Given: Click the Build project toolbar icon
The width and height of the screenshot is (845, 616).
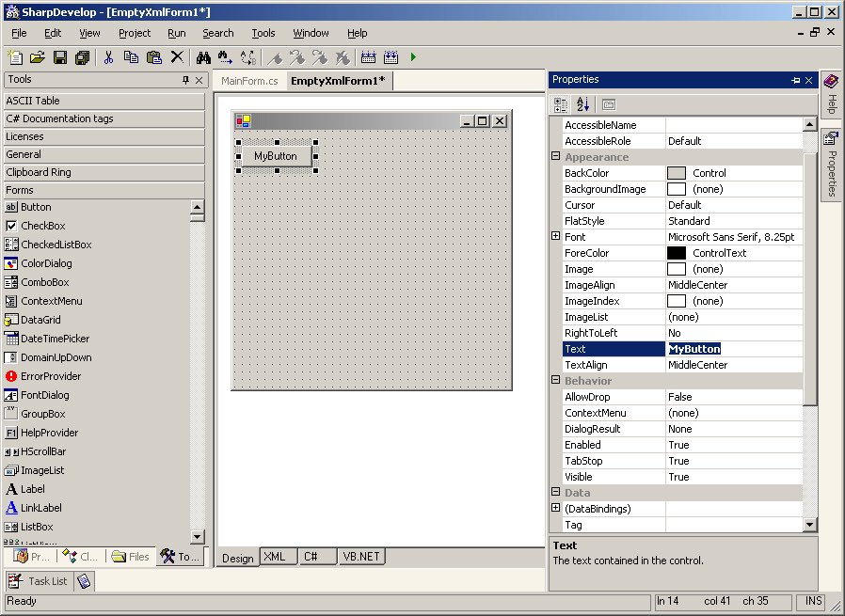Looking at the screenshot, I should [369, 57].
